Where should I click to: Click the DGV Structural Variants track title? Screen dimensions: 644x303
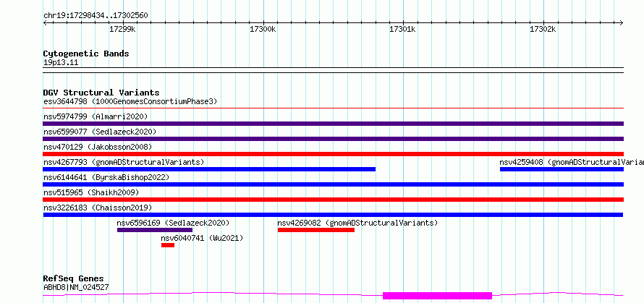pos(101,93)
